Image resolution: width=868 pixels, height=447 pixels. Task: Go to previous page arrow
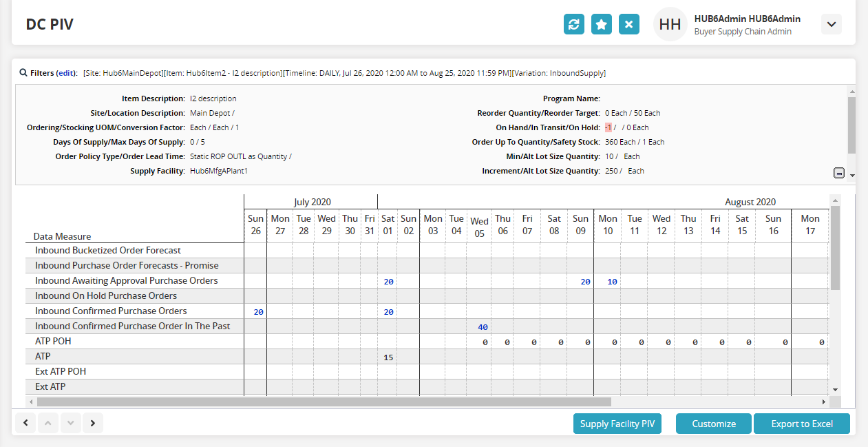(25, 423)
